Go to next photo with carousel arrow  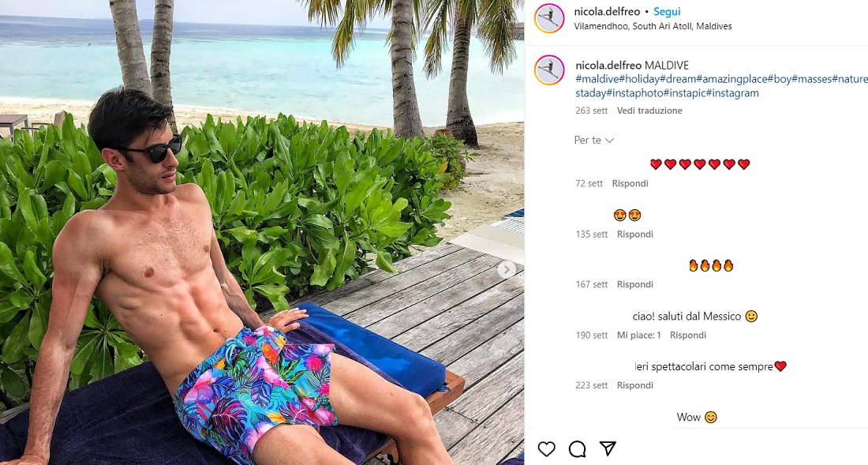tap(507, 269)
